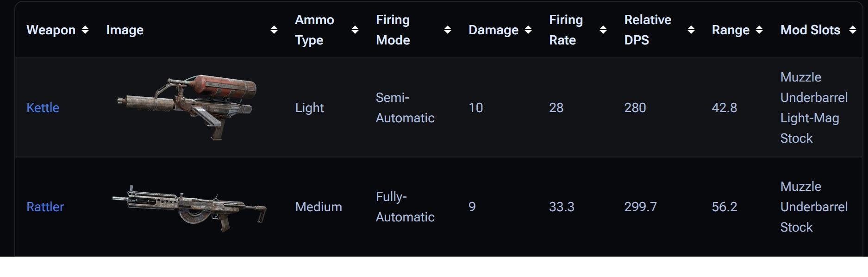Viewport: 868px width, 277px height.
Task: Click the Firing Rate header label
Action: pos(566,30)
